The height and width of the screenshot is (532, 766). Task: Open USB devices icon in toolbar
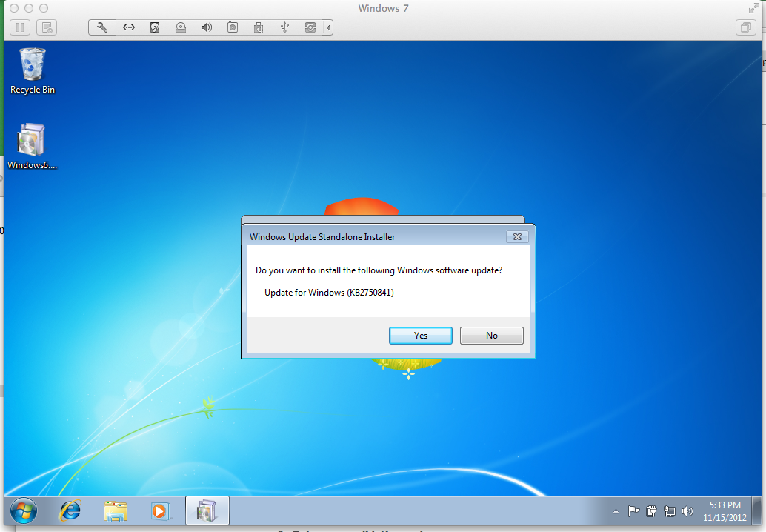pos(284,27)
